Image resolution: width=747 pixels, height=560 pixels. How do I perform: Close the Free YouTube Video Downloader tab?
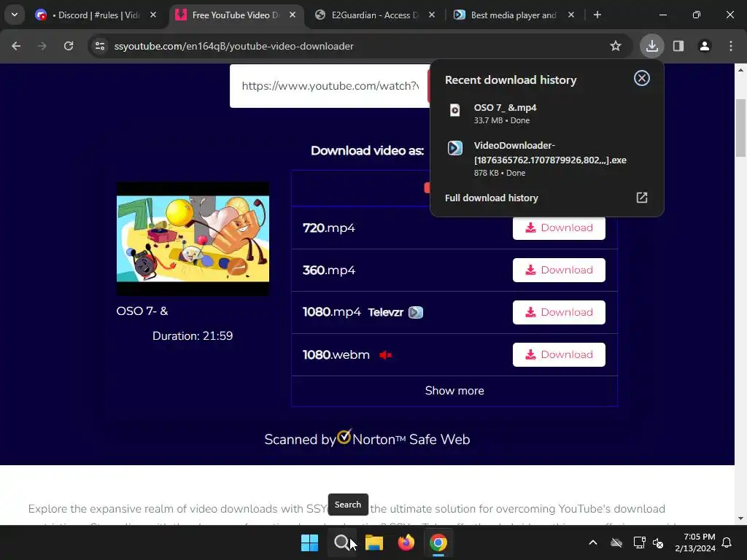(x=293, y=15)
